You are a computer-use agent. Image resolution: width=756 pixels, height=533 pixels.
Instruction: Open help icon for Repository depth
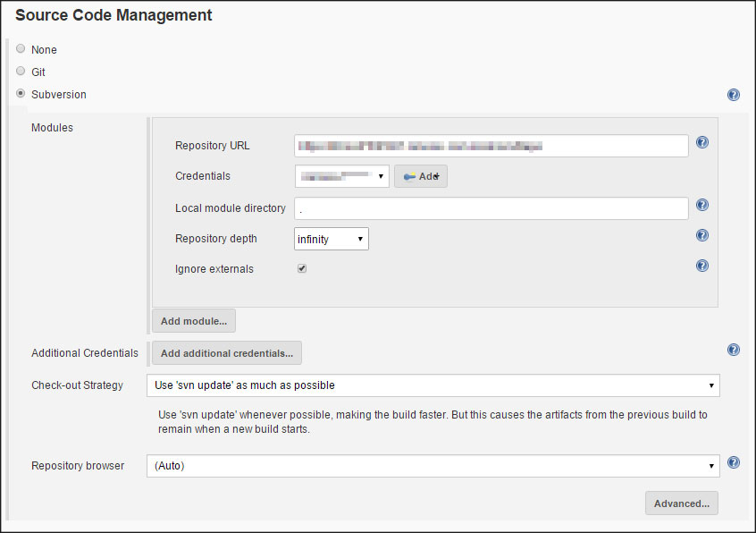click(x=702, y=235)
